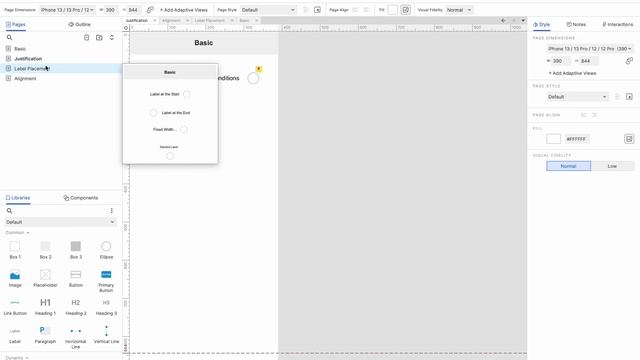
Task: Choose the Horizontal Line widget
Action: [x=76, y=338]
